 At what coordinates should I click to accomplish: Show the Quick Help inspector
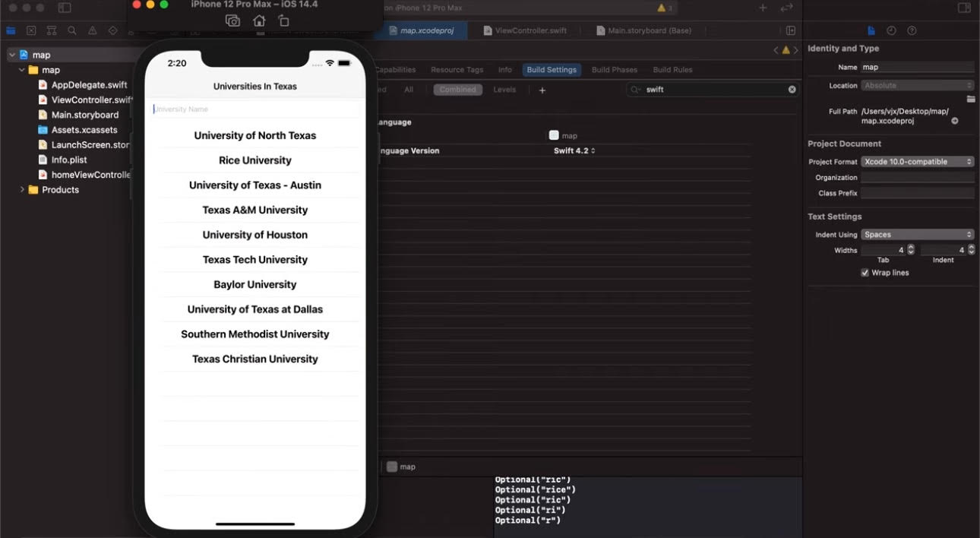pyautogui.click(x=912, y=31)
